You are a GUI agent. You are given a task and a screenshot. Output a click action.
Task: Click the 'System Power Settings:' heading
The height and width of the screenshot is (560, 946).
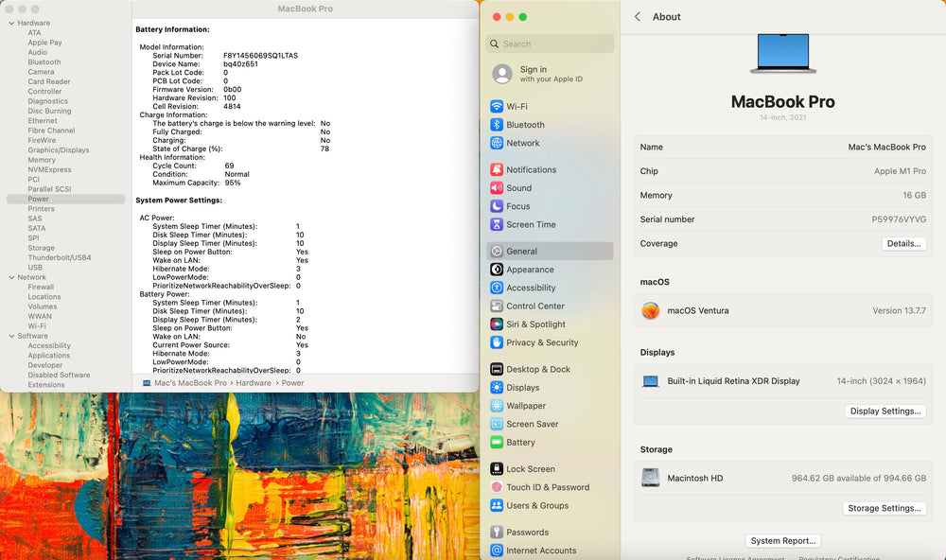179,200
